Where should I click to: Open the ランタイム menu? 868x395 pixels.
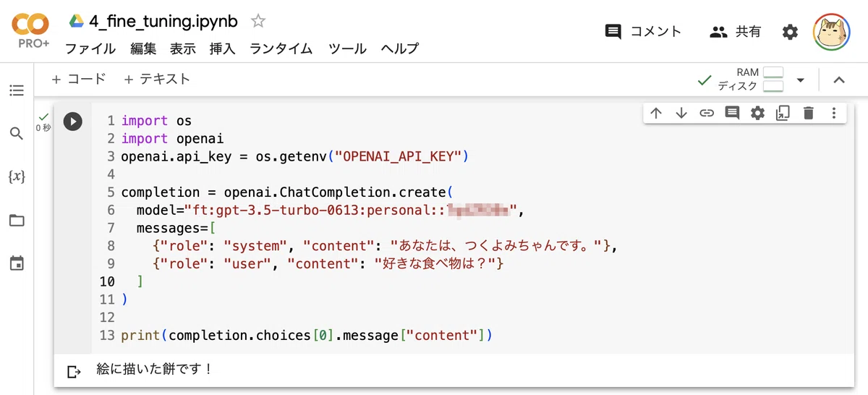(281, 48)
